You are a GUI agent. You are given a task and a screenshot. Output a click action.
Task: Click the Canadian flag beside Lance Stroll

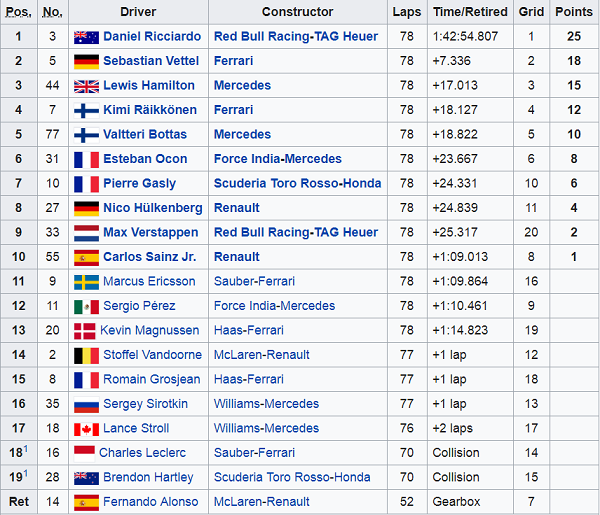point(86,429)
